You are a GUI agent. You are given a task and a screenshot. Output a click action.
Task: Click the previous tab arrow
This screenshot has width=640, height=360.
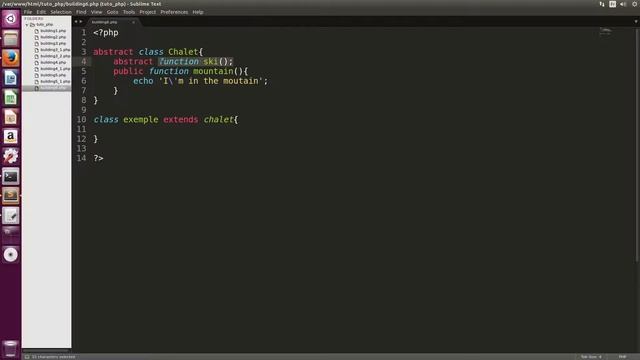76,22
